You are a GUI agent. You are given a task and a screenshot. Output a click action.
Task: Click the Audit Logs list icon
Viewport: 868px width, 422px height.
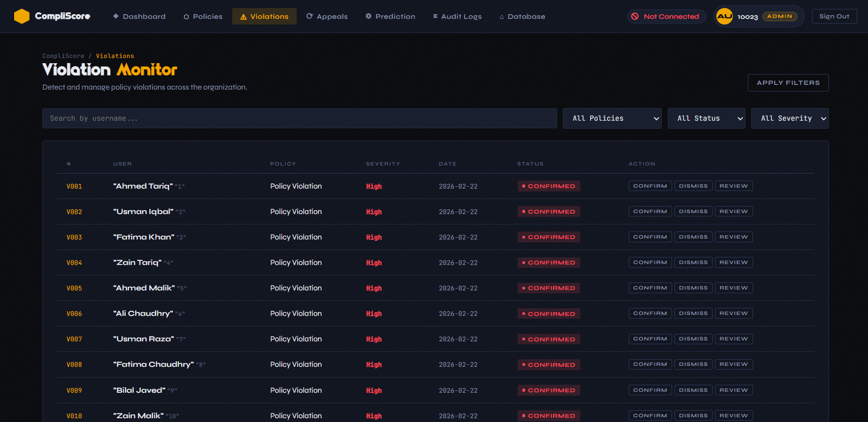coord(435,17)
